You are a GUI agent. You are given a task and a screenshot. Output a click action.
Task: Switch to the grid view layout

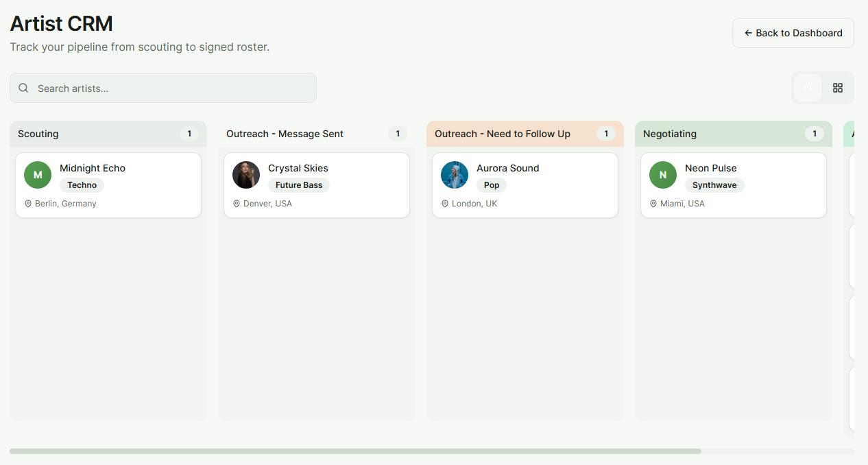tap(837, 88)
